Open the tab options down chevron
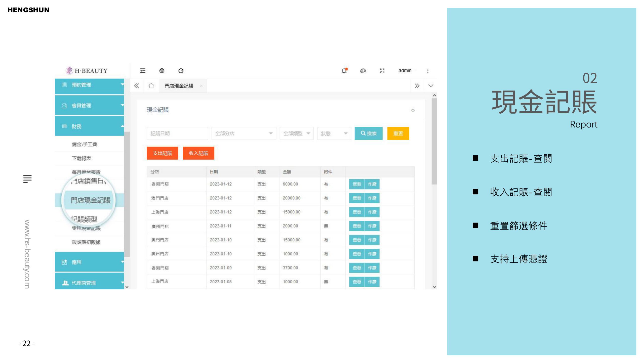The height and width of the screenshot is (362, 644). 431,86
